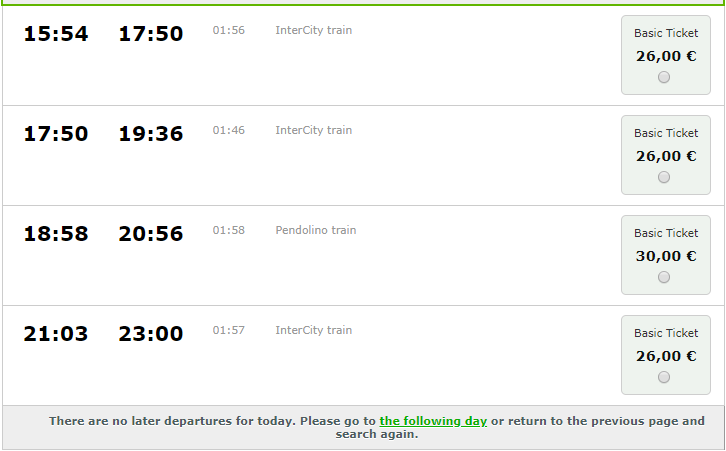Click the 17:50 departure row time
The width and height of the screenshot is (726, 451).
(x=56, y=134)
